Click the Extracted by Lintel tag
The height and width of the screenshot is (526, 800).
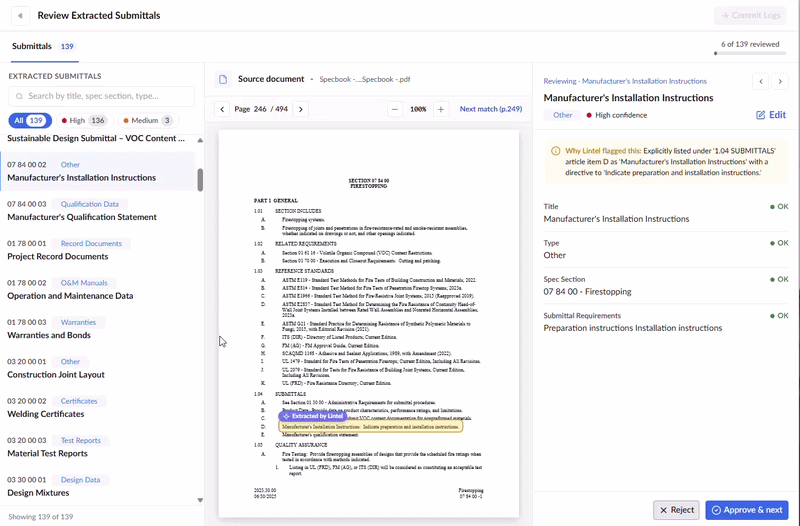313,416
